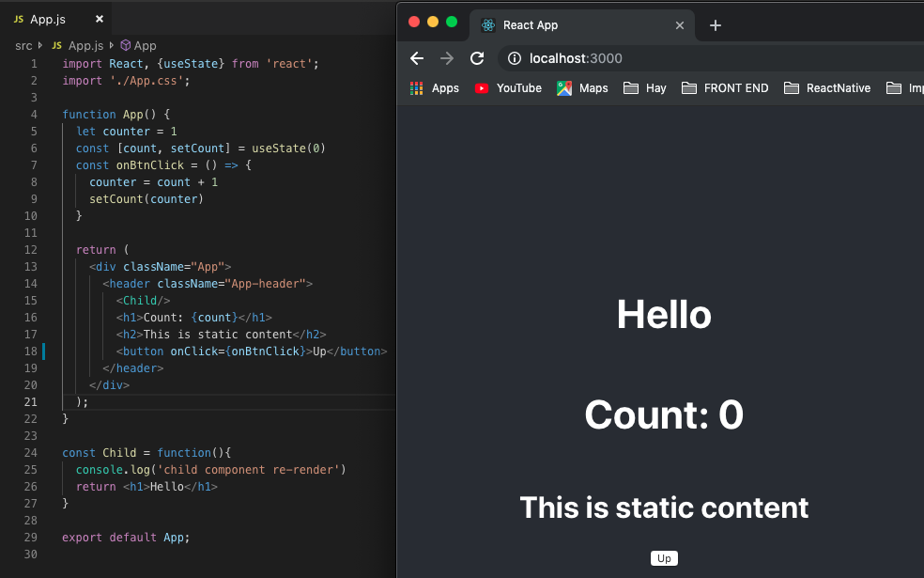The image size is (924, 578).
Task: Select the YouTube icon in bookmarks bar
Action: [x=481, y=87]
